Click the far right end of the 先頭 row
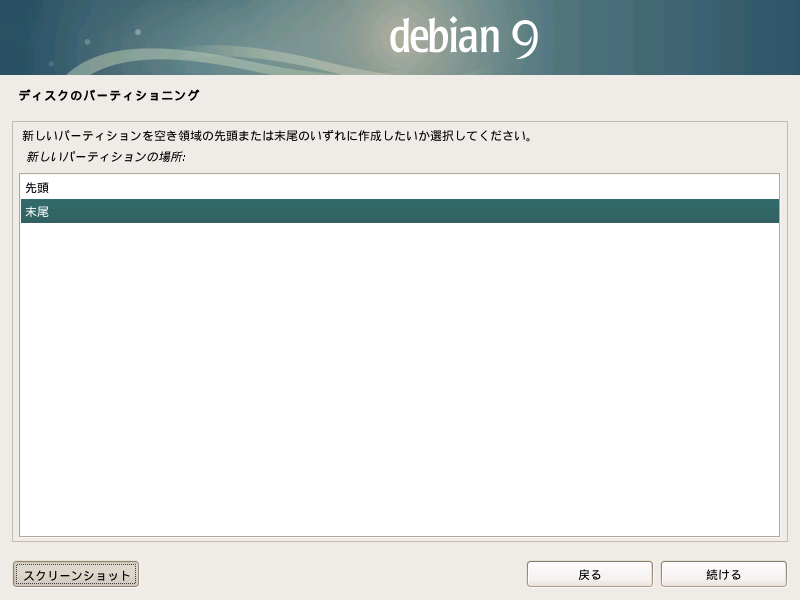 point(760,187)
